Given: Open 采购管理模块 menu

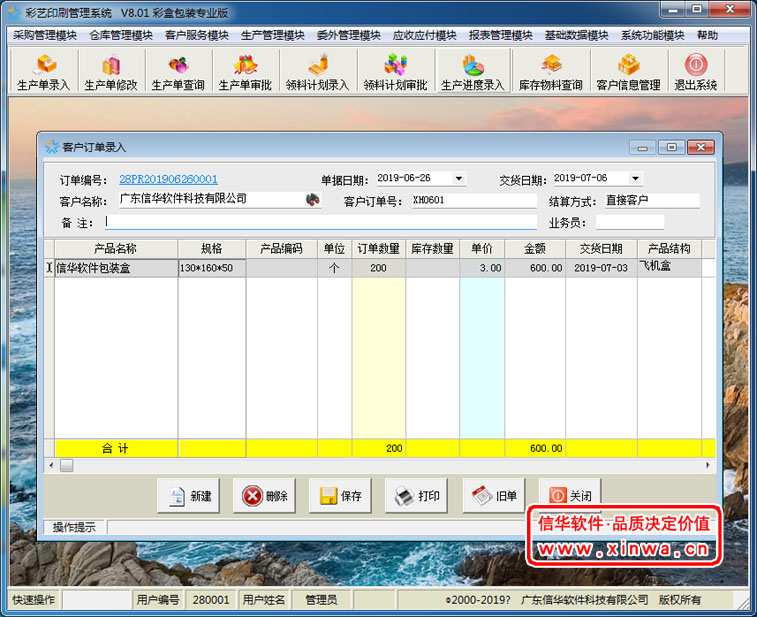Looking at the screenshot, I should 45,35.
